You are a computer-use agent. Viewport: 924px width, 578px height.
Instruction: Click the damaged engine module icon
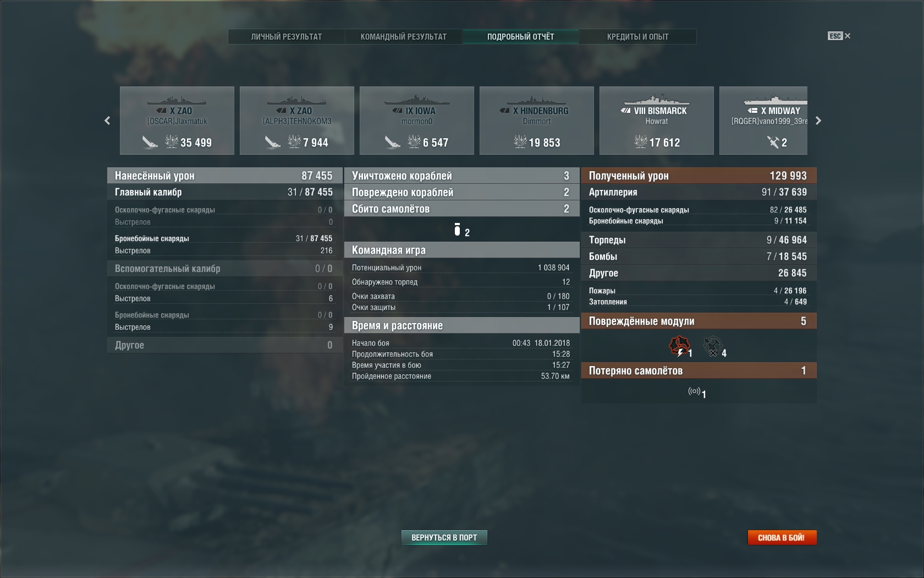pos(680,346)
